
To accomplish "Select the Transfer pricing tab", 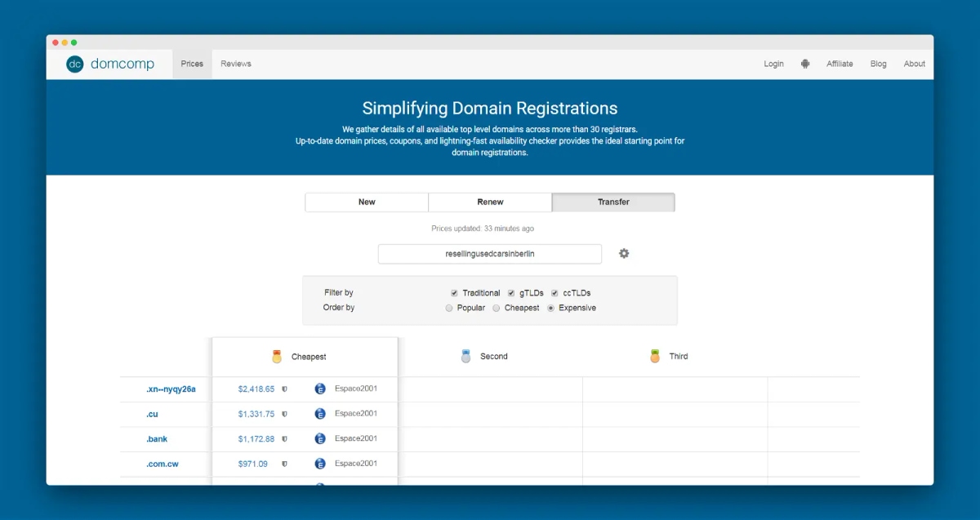I will (x=613, y=202).
